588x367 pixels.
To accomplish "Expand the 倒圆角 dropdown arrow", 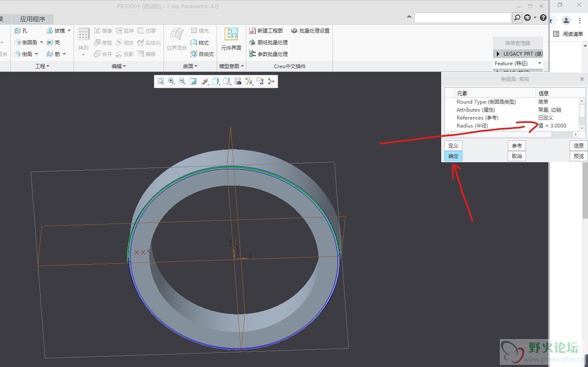I will (42, 42).
